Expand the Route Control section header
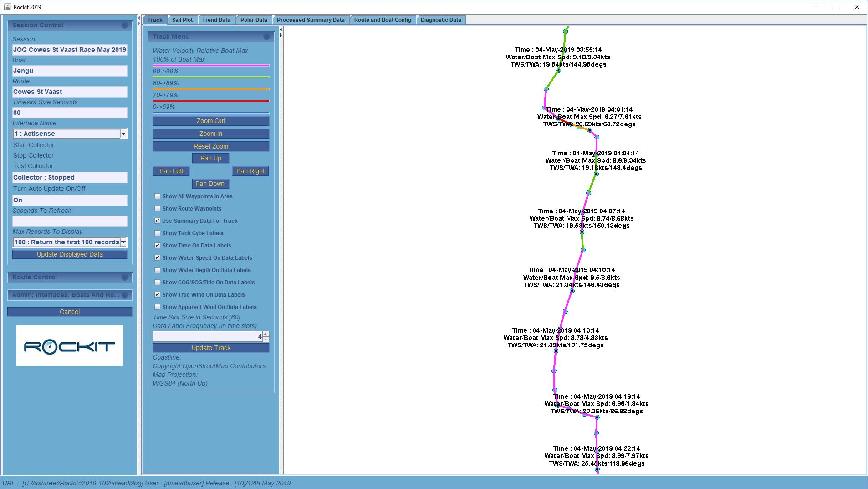Screen dimensions: 868x489 point(64,278)
